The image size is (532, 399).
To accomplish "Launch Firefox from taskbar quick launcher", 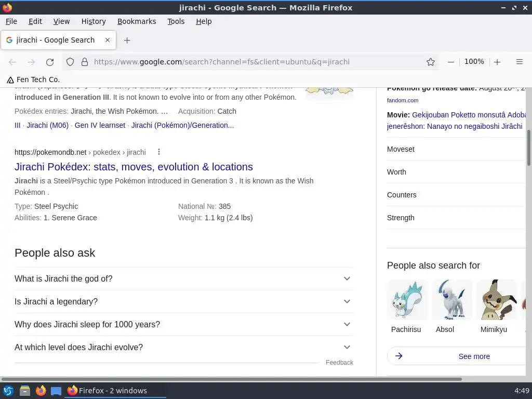I will [41, 391].
